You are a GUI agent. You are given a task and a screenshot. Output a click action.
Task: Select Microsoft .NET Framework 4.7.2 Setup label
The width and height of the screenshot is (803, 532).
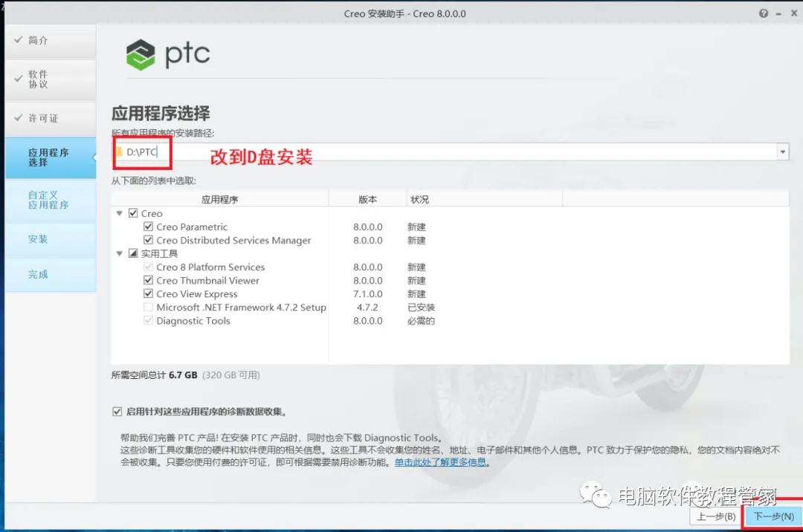[x=241, y=307]
